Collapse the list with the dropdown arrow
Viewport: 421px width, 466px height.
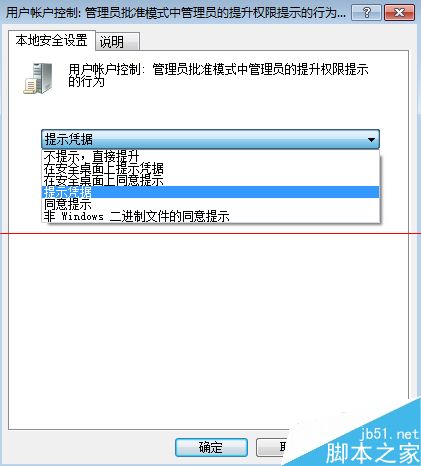[371, 140]
